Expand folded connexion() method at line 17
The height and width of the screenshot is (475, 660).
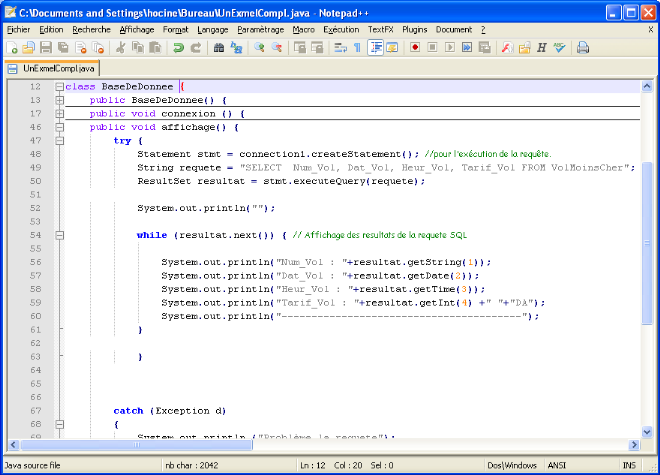click(60, 114)
